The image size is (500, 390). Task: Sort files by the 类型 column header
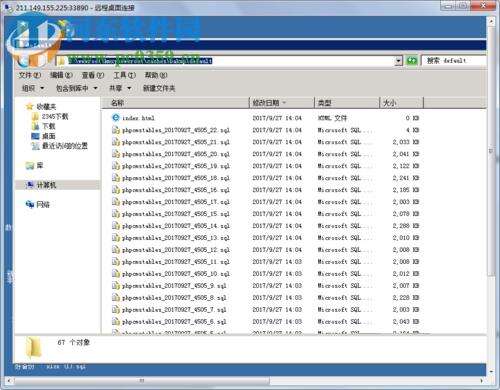[347, 103]
